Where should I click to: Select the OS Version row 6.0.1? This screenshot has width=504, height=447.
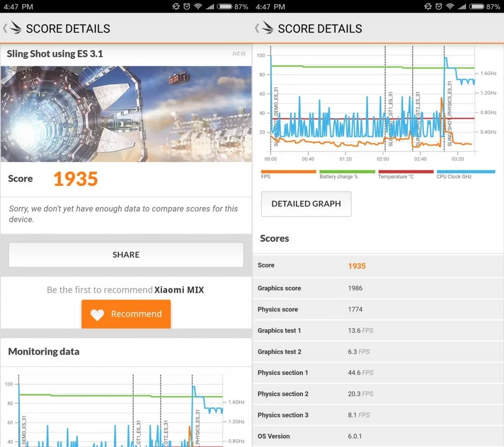378,436
